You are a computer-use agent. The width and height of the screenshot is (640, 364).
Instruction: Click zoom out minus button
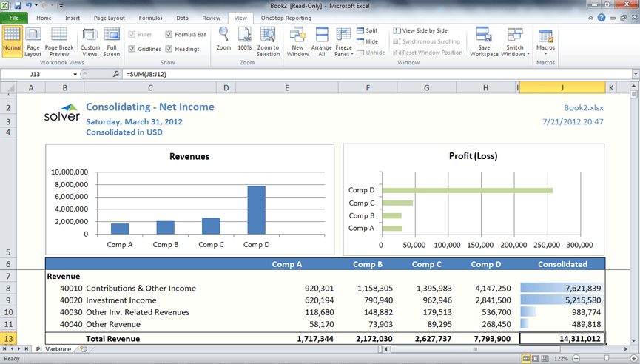click(x=576, y=358)
